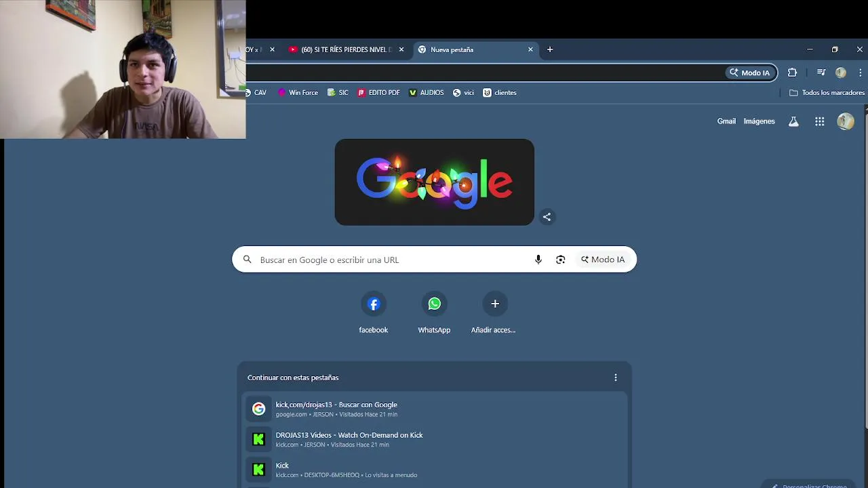Viewport: 868px width, 488px height.
Task: Open the WhatsApp shortcut
Action: coord(434,313)
